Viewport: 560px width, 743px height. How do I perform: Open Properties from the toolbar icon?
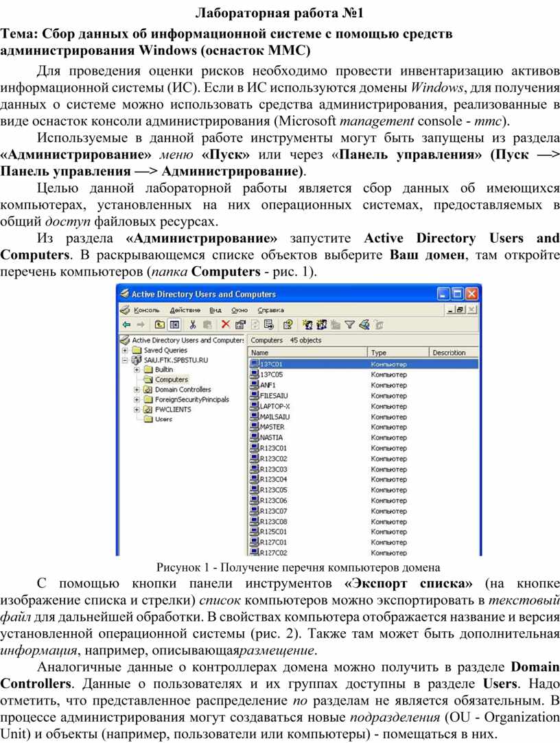click(x=240, y=325)
